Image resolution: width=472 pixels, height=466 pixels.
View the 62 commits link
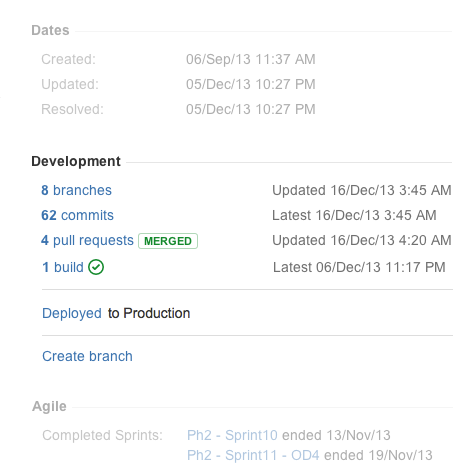coord(77,215)
